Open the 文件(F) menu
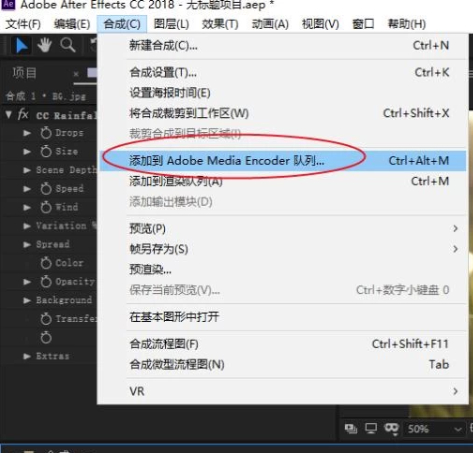 [x=23, y=24]
